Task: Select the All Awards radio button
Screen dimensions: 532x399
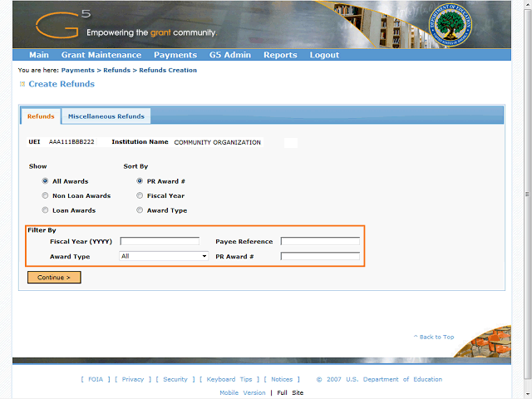Action: [45, 181]
